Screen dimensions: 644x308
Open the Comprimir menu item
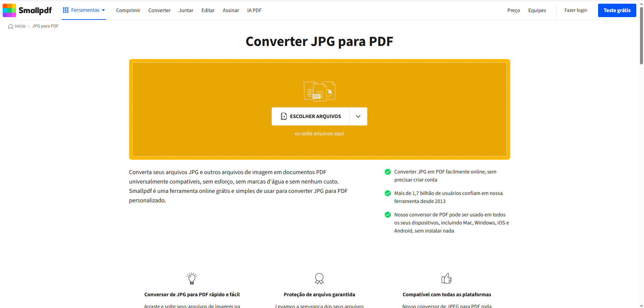[x=128, y=10]
